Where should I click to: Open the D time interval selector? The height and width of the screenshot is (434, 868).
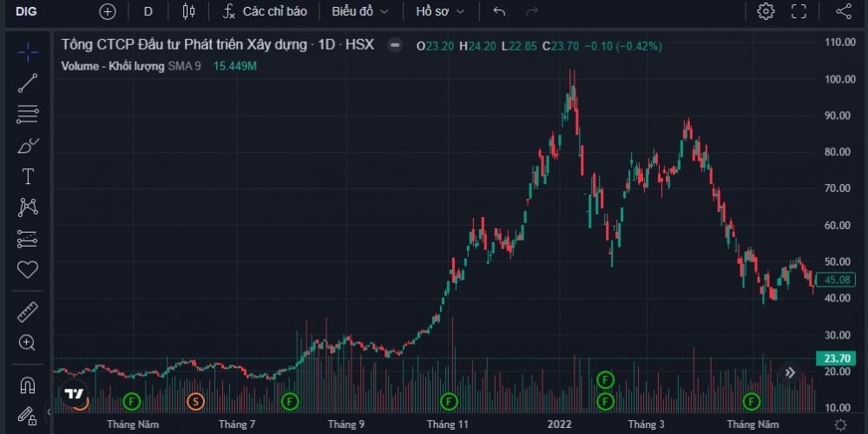coord(148,11)
